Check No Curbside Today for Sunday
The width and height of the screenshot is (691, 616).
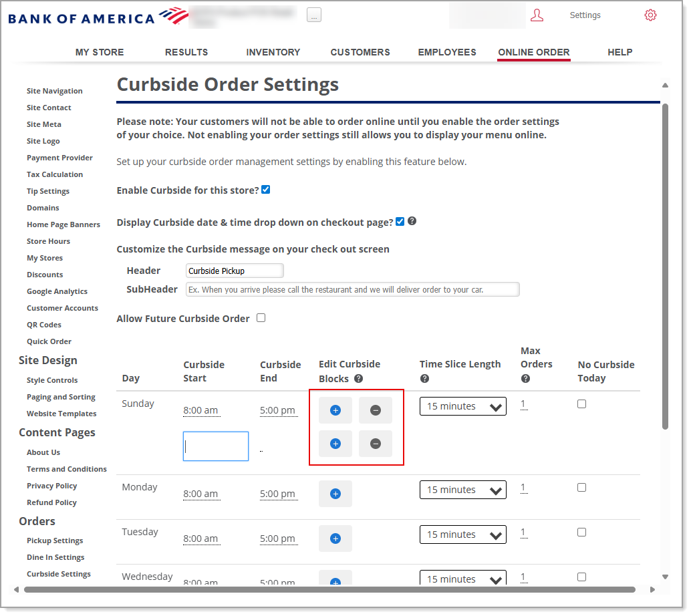(581, 404)
